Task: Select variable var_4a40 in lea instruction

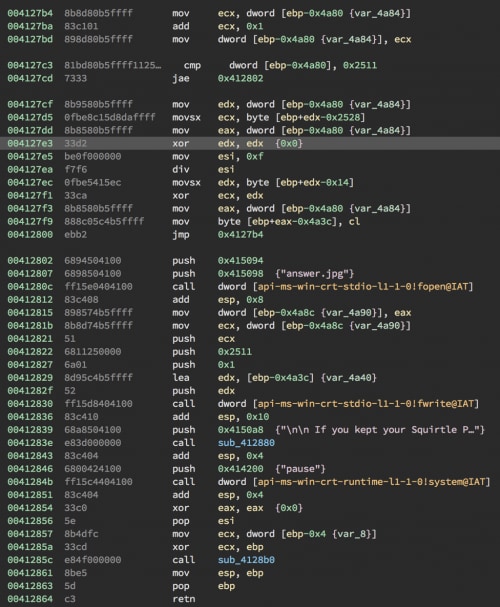Action: point(349,377)
